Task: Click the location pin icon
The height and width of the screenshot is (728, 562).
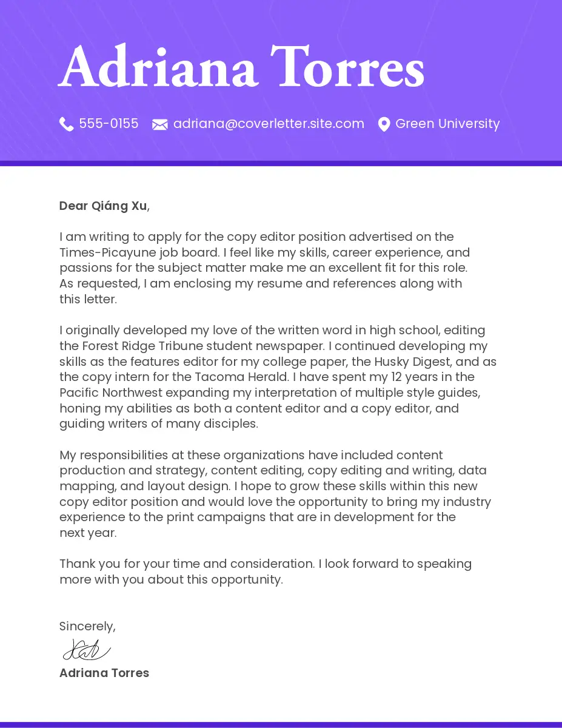Action: tap(384, 124)
